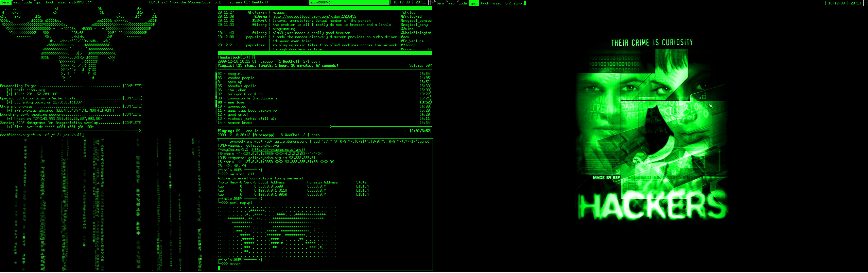This screenshot has height=273, width=868.
Task: Select the web tag on right monitor bar
Action: coord(451,3)
